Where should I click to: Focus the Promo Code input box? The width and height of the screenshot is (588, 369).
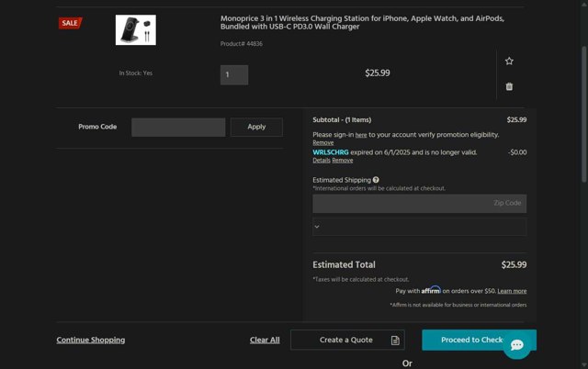click(x=178, y=127)
